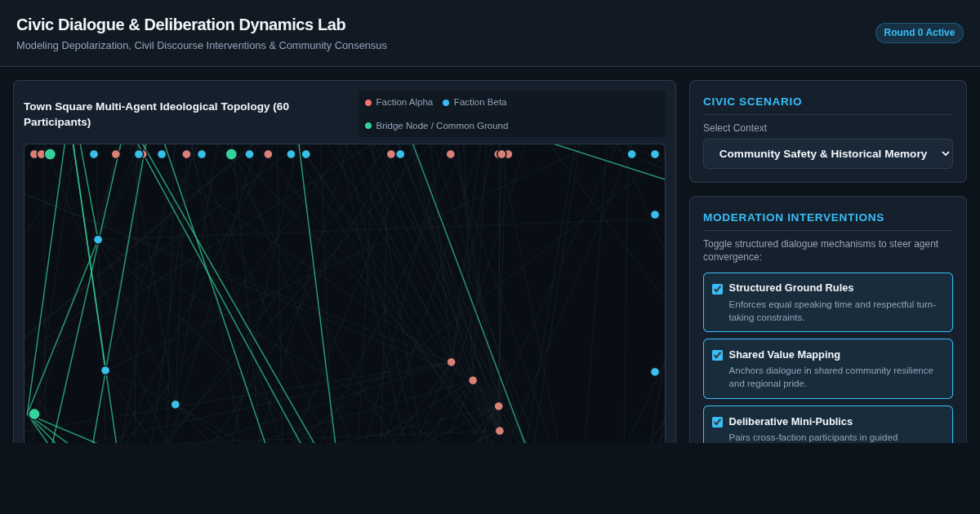980x514 pixels.
Task: Toggle the Shared Value Mapping checkbox
Action: click(x=717, y=355)
